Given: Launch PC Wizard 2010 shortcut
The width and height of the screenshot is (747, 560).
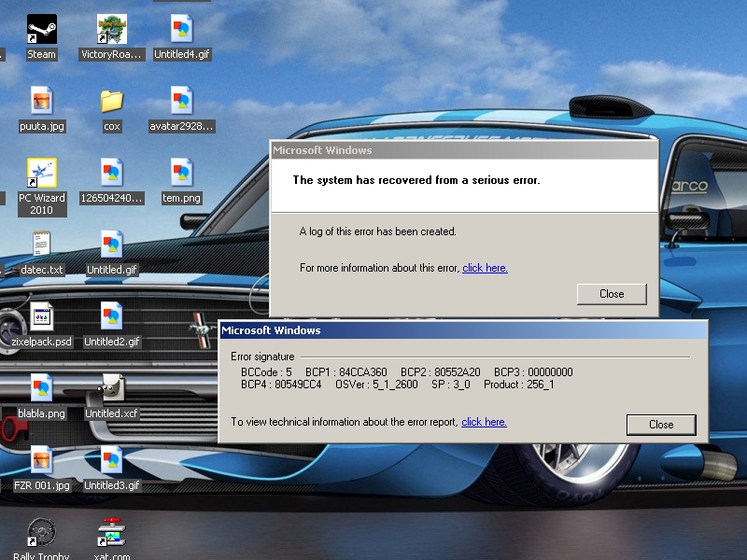Looking at the screenshot, I should point(41,173).
